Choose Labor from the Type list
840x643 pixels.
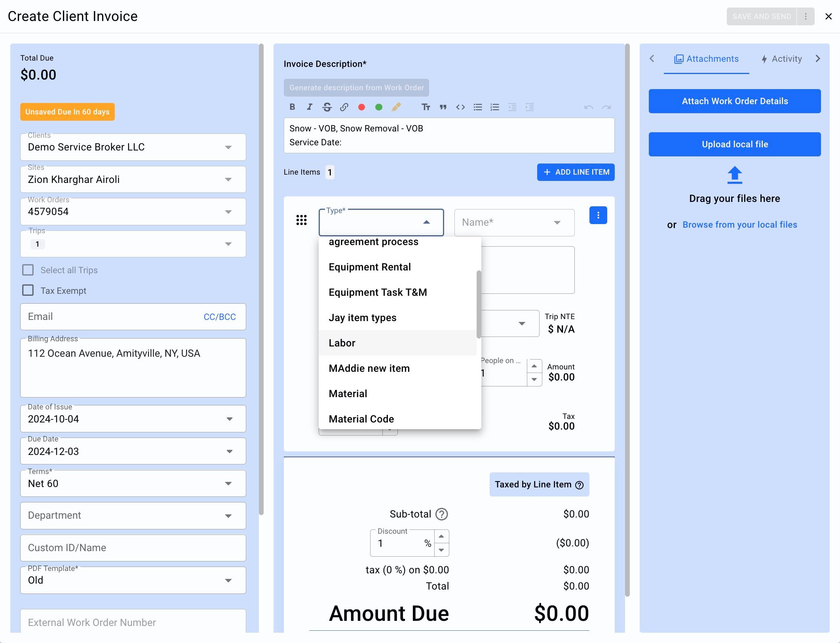tap(342, 343)
